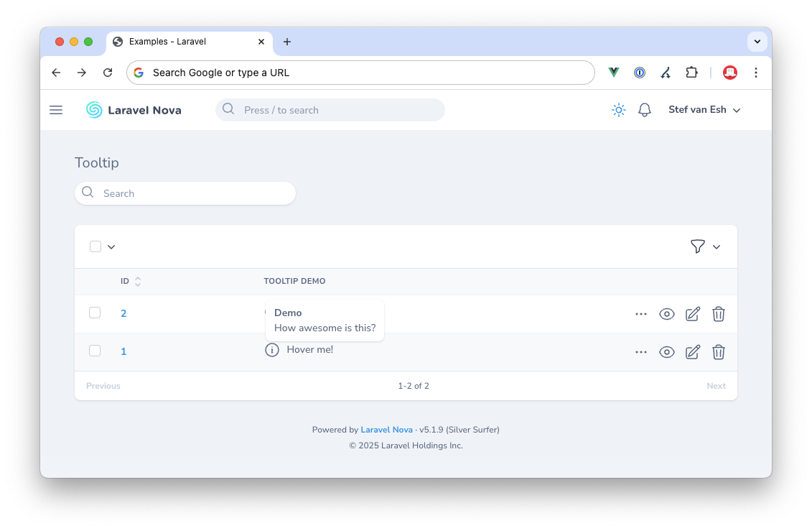Open resource ID 2 link
Image resolution: width=812 pixels, height=531 pixels.
coord(123,313)
